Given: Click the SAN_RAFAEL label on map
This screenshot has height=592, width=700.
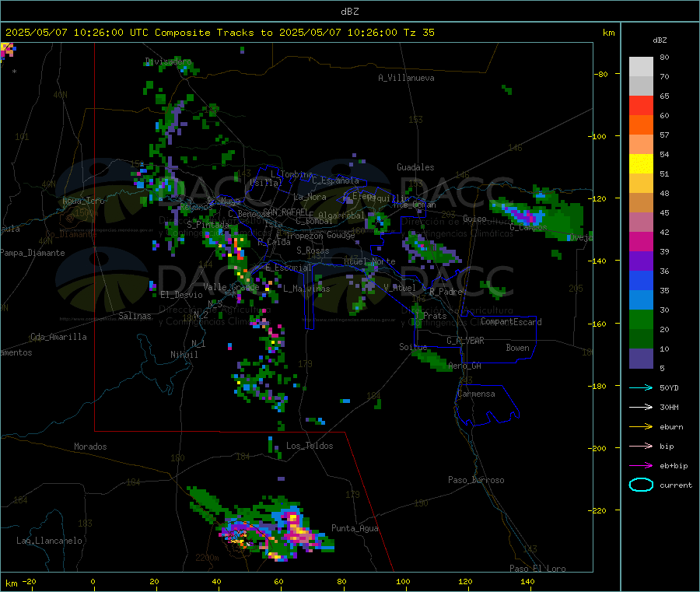Looking at the screenshot, I should tap(285, 212).
